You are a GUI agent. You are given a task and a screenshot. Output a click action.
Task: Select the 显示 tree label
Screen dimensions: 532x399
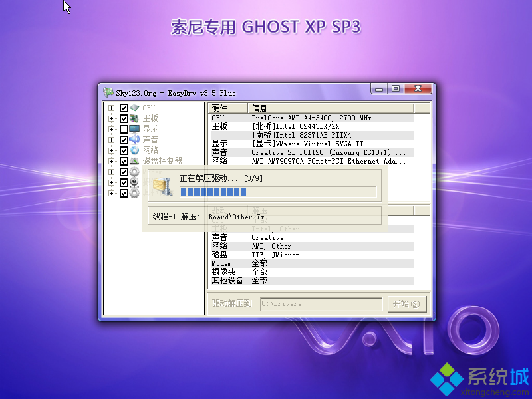point(150,129)
